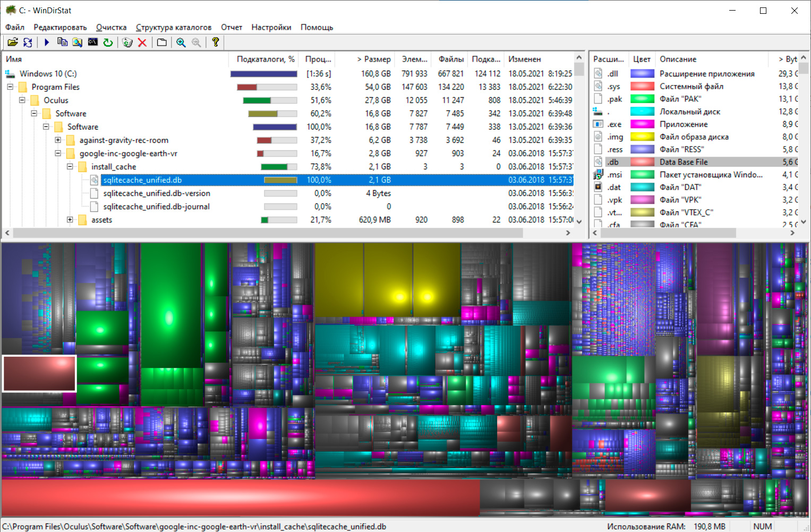The height and width of the screenshot is (532, 811).
Task: Click the Open drive folder toolbar icon
Action: [x=12, y=42]
